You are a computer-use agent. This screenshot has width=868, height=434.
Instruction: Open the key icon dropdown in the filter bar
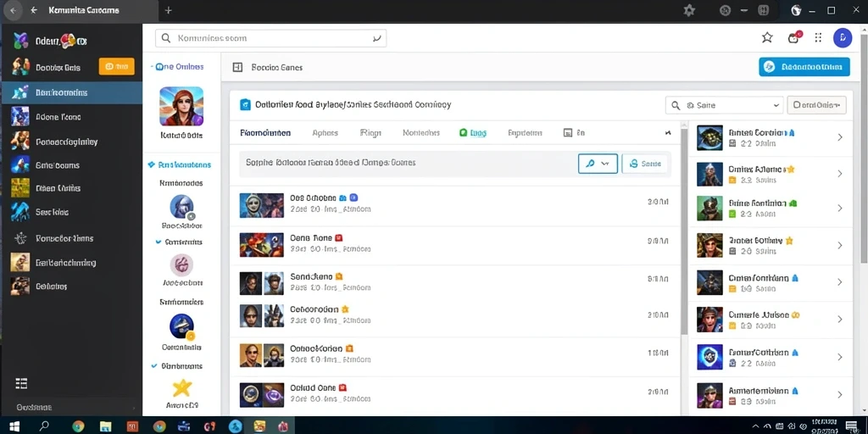(598, 164)
